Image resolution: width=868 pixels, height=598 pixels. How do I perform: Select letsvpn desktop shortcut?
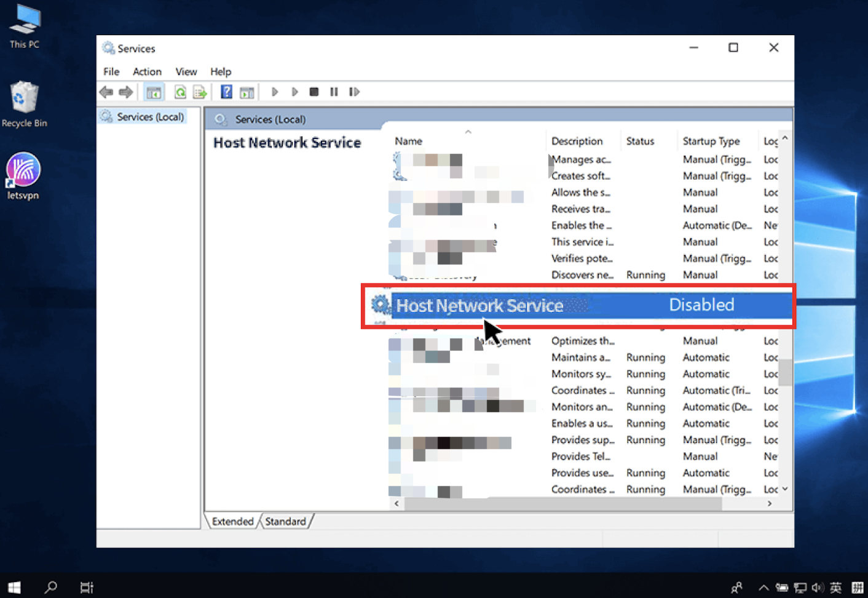point(23,177)
